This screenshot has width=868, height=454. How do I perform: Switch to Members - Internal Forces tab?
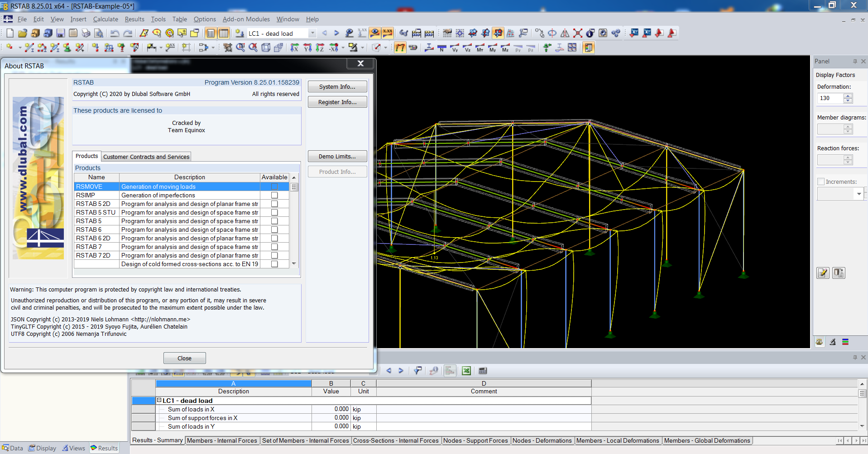[x=222, y=440]
